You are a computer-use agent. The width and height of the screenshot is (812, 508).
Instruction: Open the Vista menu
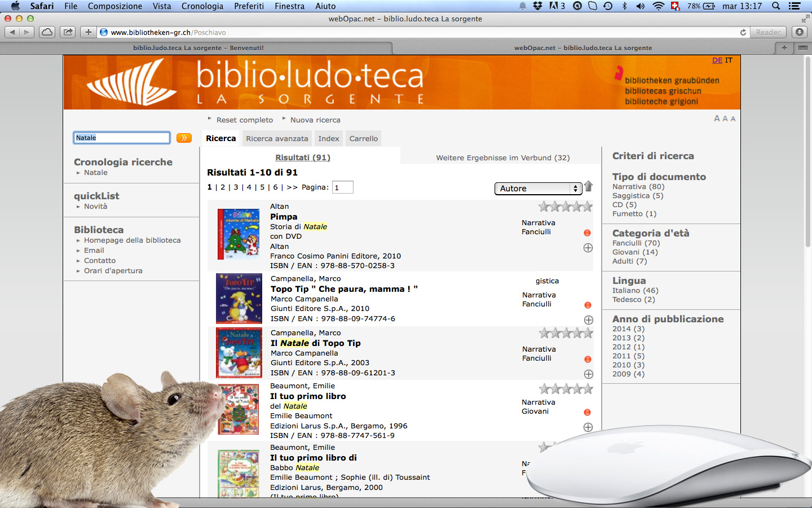pos(162,6)
